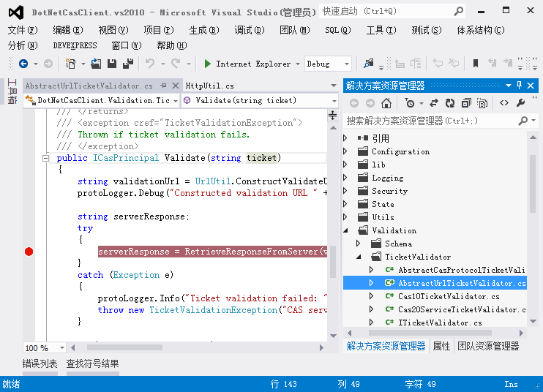Click the View Code icon in Solution Explorer
The width and height of the screenshot is (543, 392).
point(504,103)
